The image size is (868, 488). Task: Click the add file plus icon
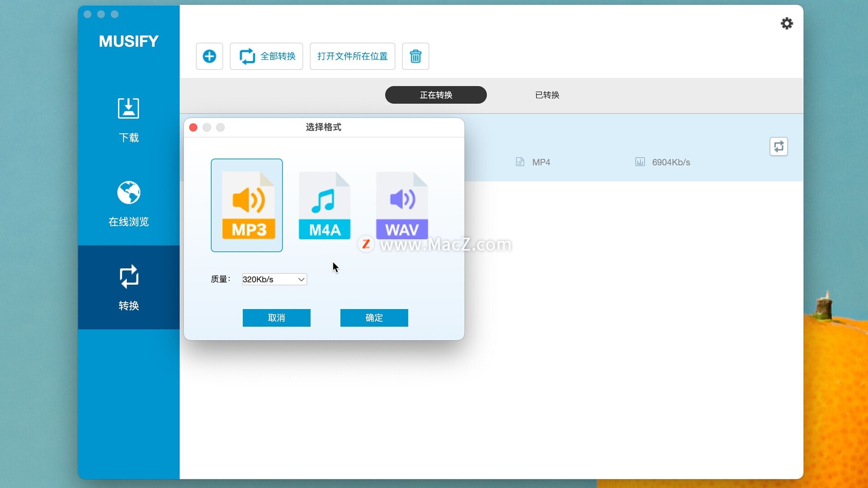[209, 56]
